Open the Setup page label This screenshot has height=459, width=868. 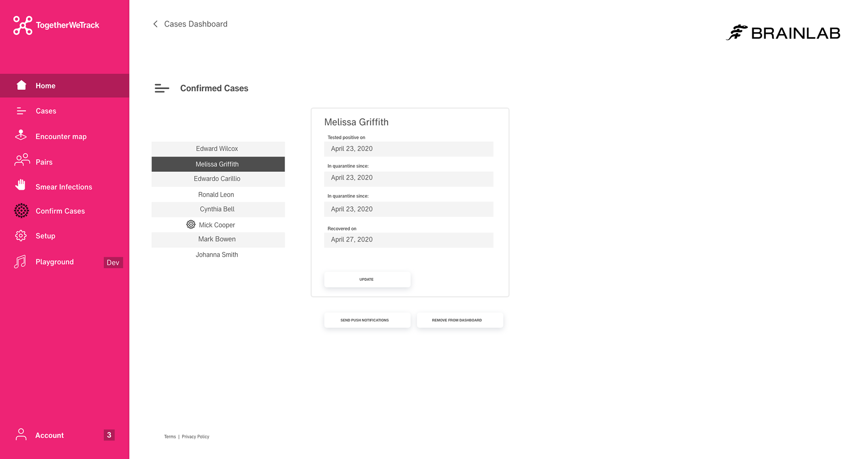(45, 236)
